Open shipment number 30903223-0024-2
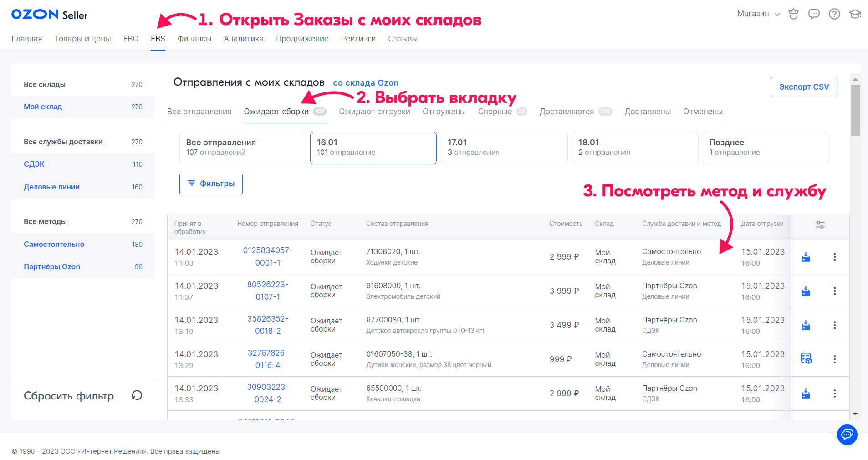The width and height of the screenshot is (868, 460). point(268,393)
